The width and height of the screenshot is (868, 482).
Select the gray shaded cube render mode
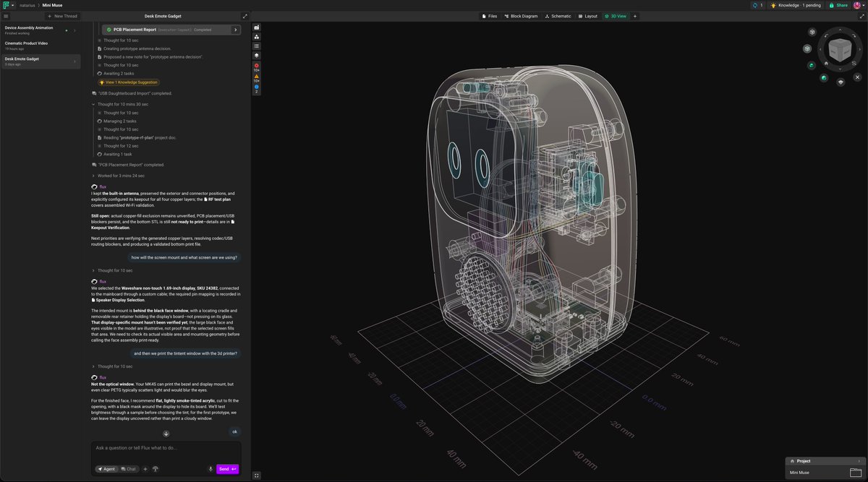click(x=807, y=48)
